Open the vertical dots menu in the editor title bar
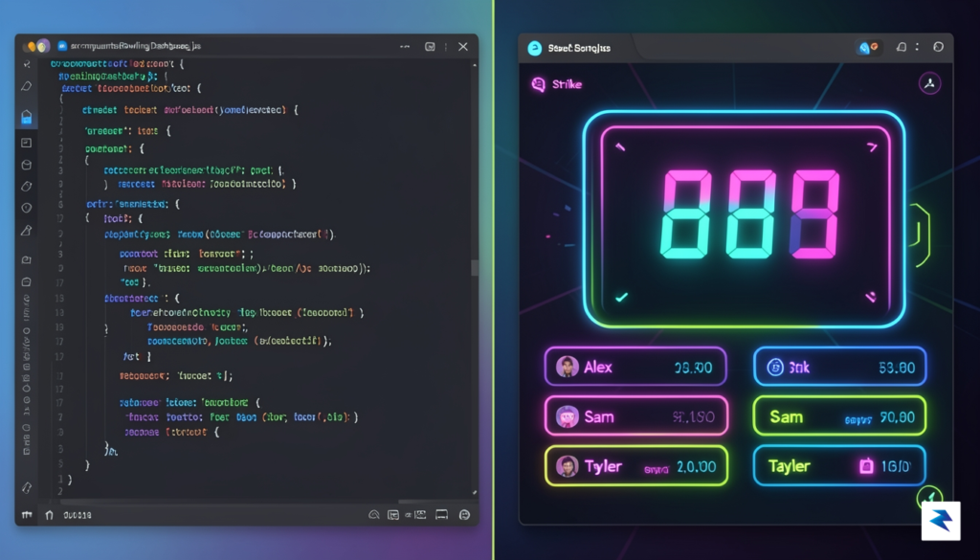980x560 pixels. pos(446,46)
